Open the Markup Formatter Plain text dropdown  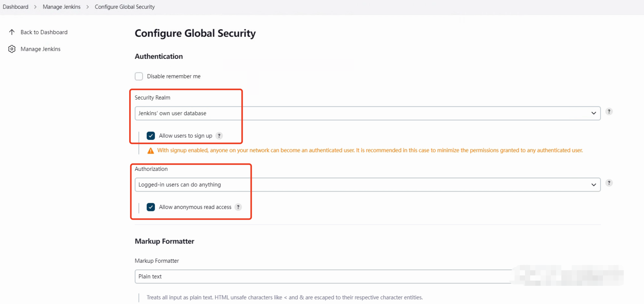[322, 276]
